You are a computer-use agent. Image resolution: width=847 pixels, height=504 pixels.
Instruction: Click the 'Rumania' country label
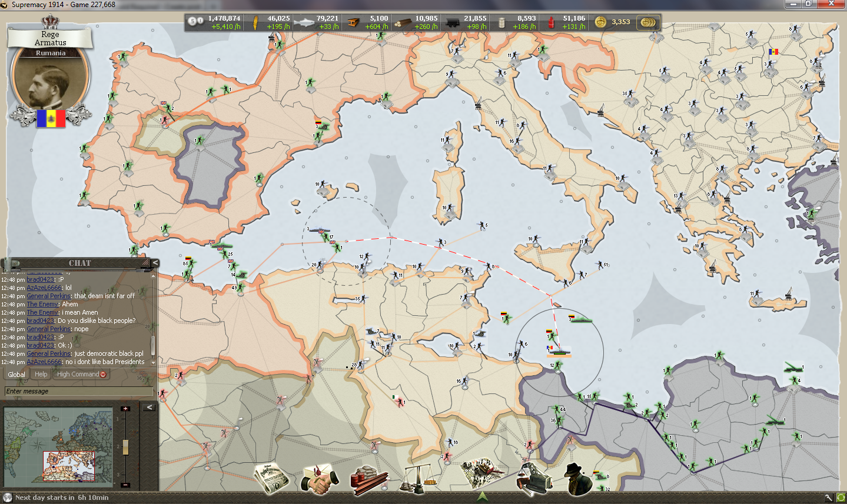pyautogui.click(x=51, y=53)
